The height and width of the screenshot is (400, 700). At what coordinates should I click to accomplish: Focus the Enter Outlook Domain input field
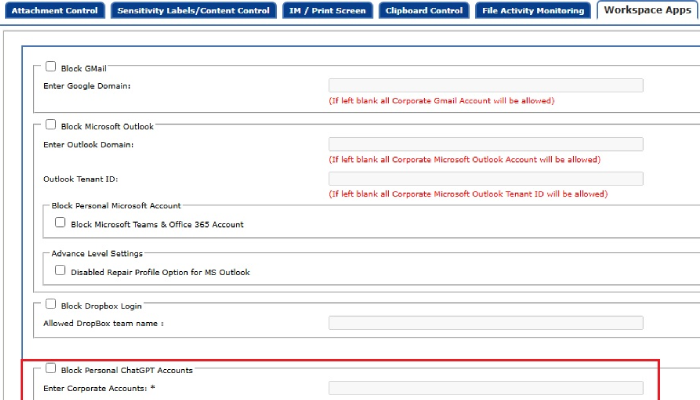[485, 144]
